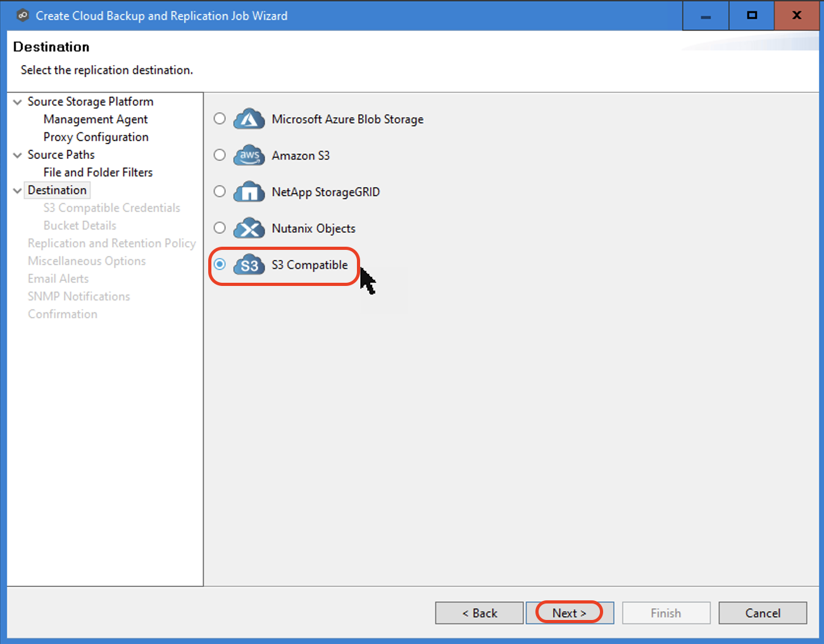The height and width of the screenshot is (644, 824).
Task: Collapse the Source Paths tree node
Action: click(18, 155)
